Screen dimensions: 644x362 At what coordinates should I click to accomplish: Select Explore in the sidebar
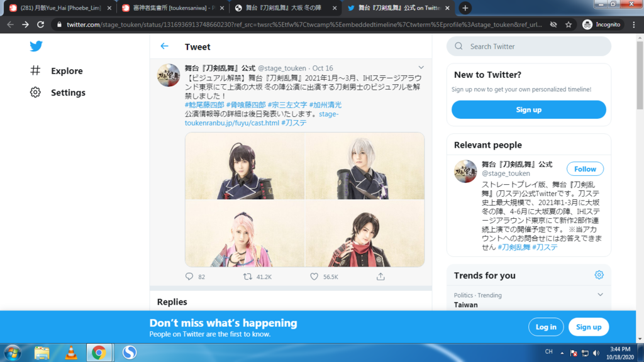(67, 70)
